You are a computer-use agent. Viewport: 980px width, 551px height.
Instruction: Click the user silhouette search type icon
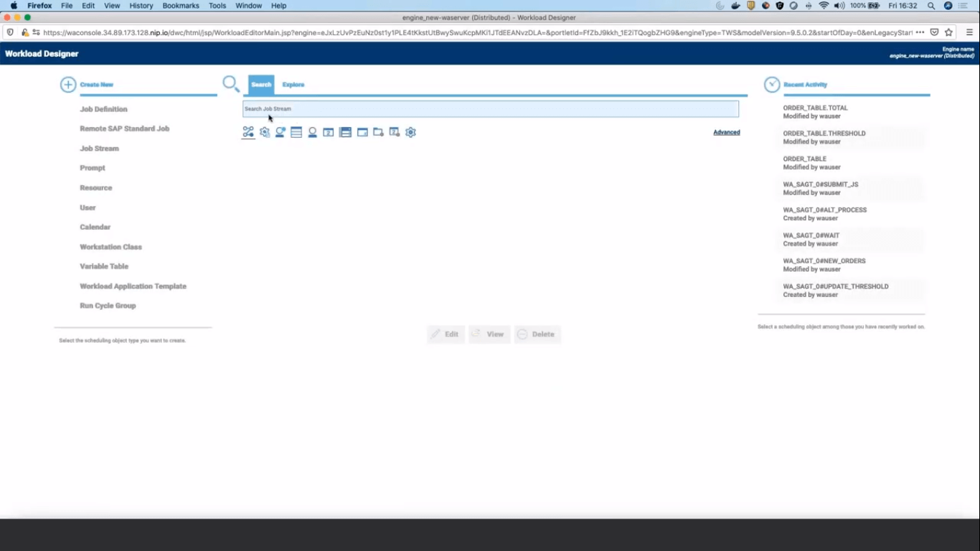(x=312, y=132)
